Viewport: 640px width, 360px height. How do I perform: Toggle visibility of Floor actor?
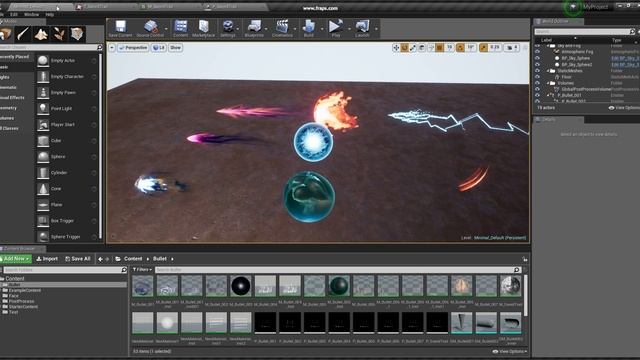pos(538,77)
